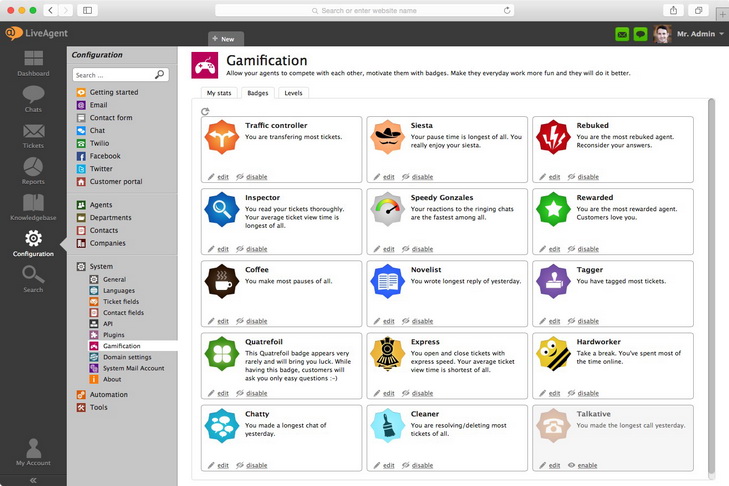Click the Rewarded star badge icon
The width and height of the screenshot is (729, 486).
[x=553, y=209]
